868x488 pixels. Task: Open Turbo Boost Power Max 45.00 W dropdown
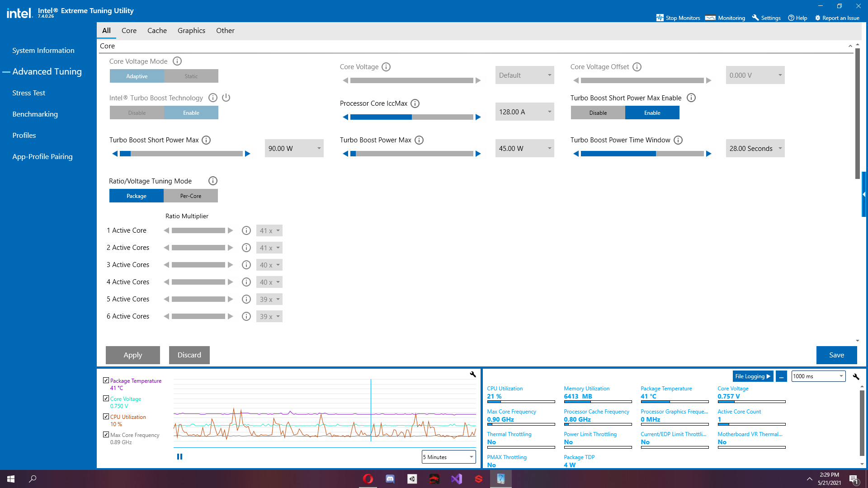pos(525,148)
